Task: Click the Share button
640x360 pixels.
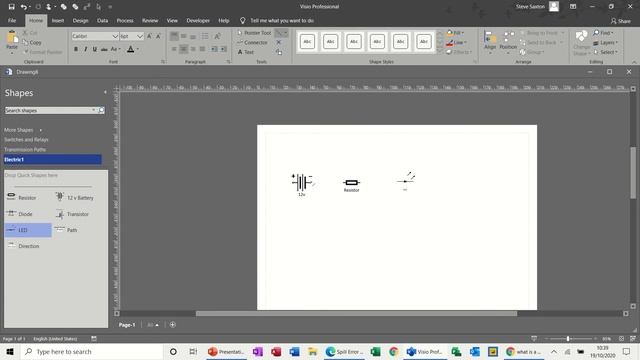Action: coord(620,21)
